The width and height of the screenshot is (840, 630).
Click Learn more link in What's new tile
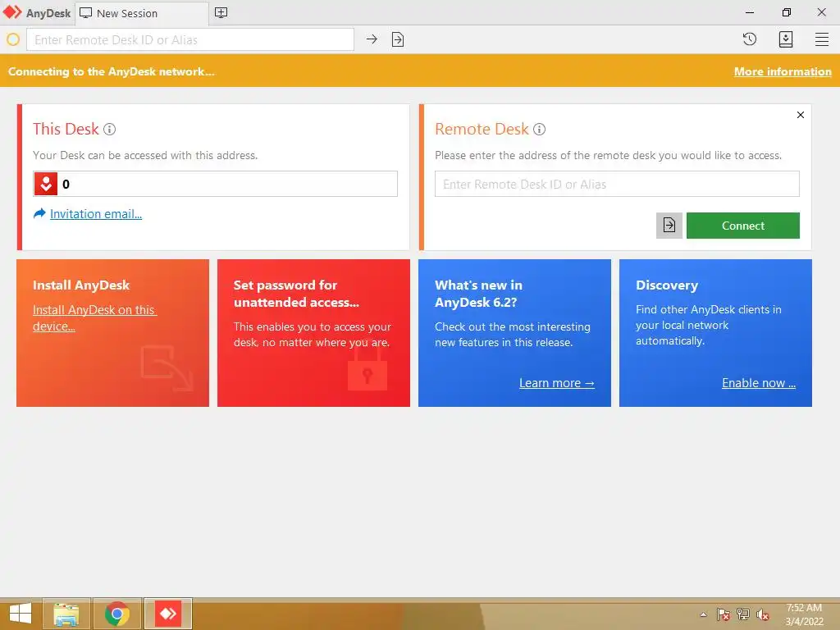pyautogui.click(x=557, y=383)
